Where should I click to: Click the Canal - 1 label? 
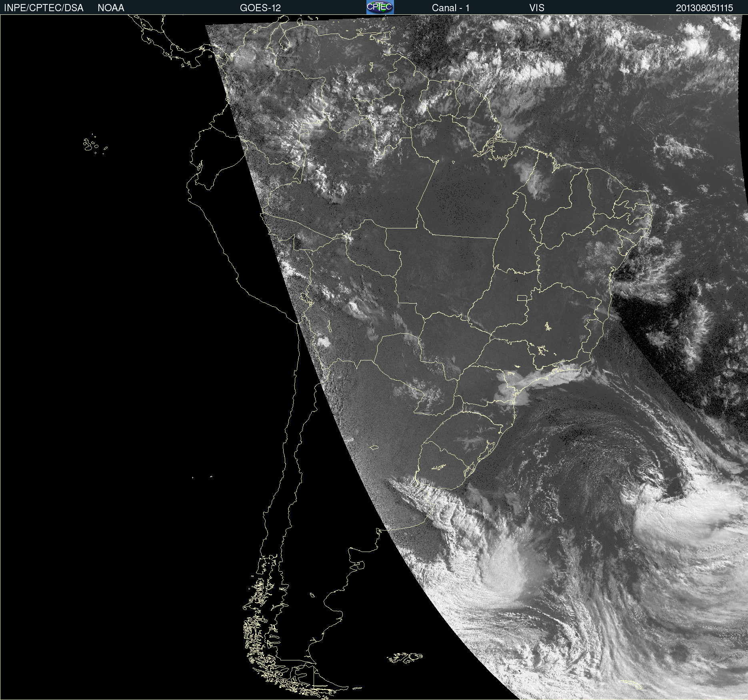pos(451,8)
